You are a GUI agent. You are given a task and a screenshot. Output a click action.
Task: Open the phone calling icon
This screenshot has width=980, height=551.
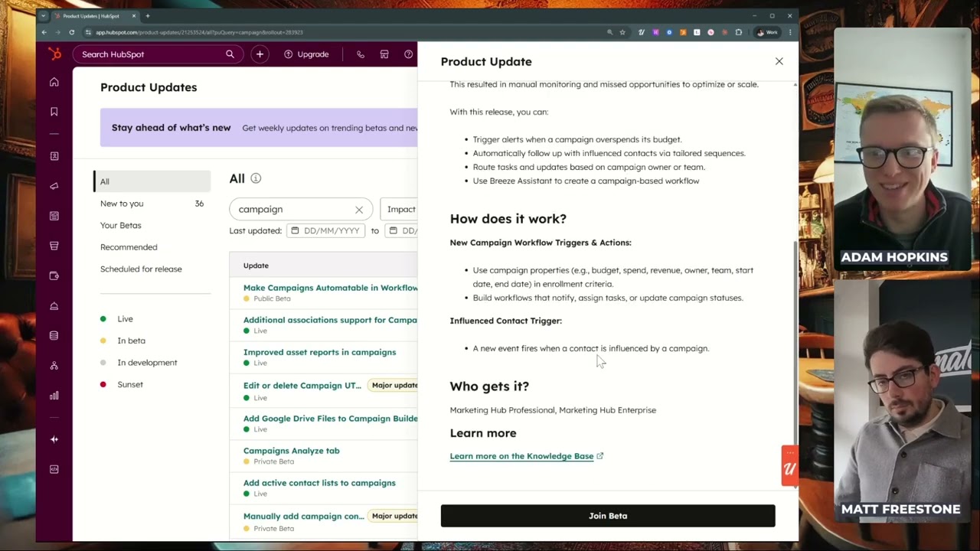click(x=361, y=54)
